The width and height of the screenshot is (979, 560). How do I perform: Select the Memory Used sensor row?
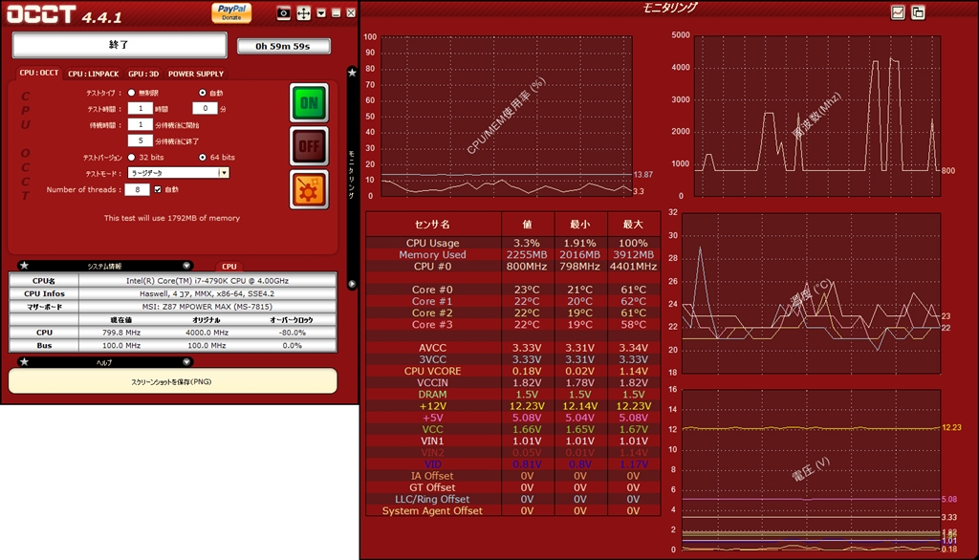pyautogui.click(x=512, y=255)
